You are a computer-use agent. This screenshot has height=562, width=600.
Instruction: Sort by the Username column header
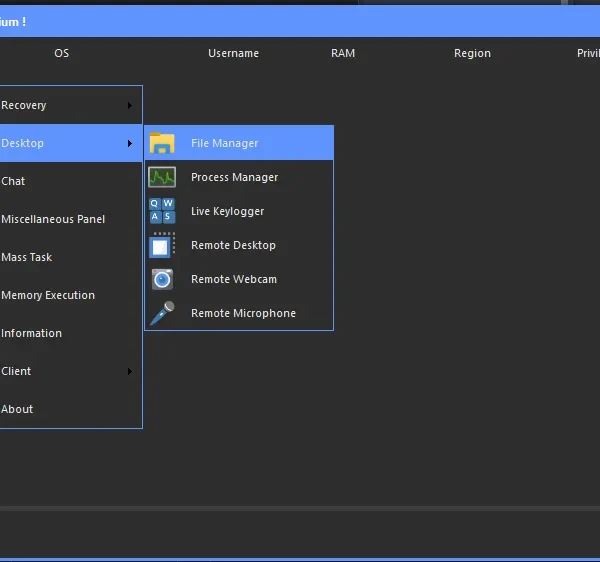(x=233, y=53)
